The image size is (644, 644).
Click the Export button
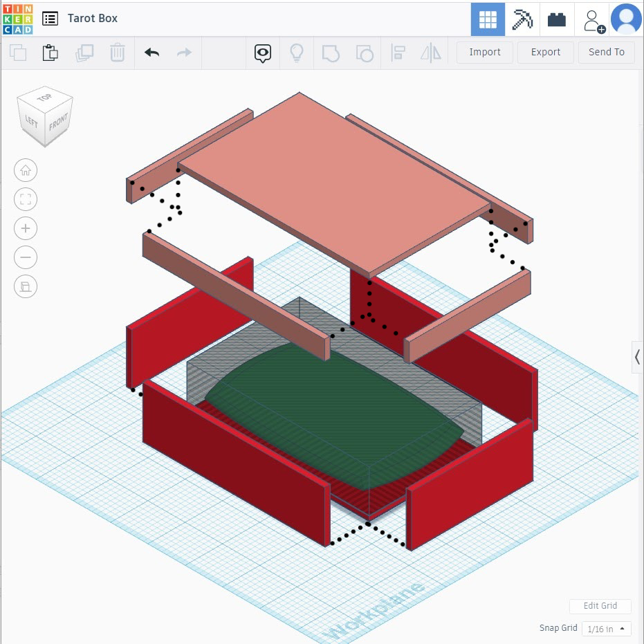(545, 52)
